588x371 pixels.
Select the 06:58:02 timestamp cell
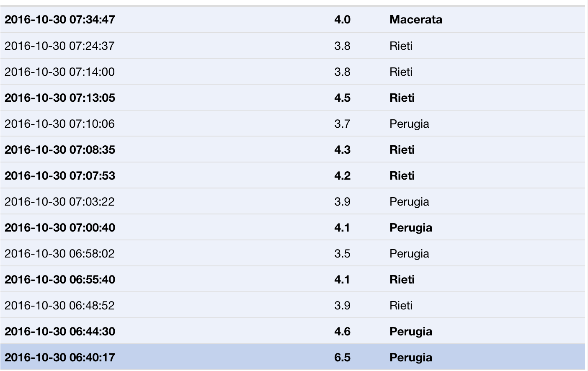pos(59,254)
